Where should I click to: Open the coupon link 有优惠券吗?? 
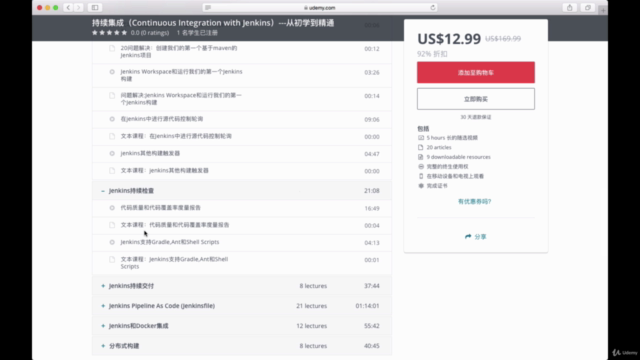[474, 201]
